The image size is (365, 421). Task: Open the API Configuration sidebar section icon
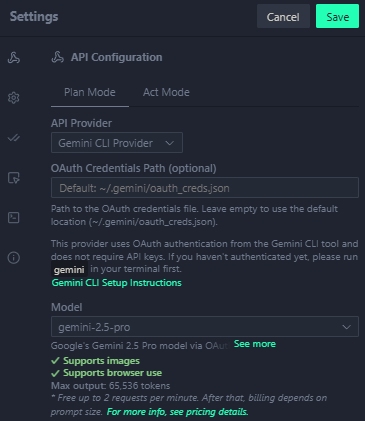(x=14, y=58)
